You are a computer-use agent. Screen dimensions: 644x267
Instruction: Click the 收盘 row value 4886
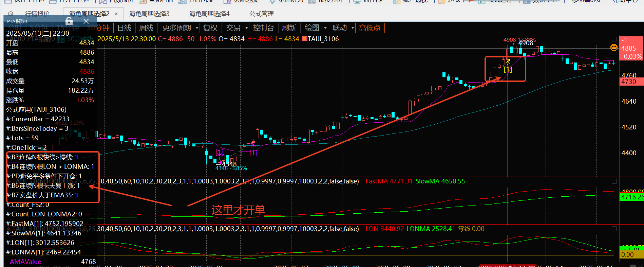[87, 71]
